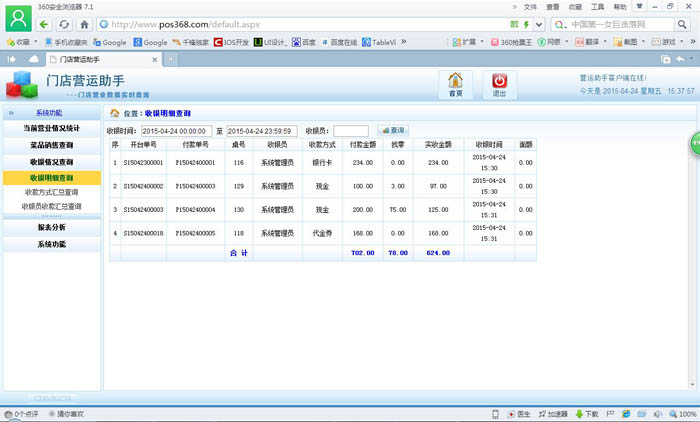Open the 收银方式汇总查询 submenu item
Image resolution: width=700 pixels, height=422 pixels.
point(51,192)
